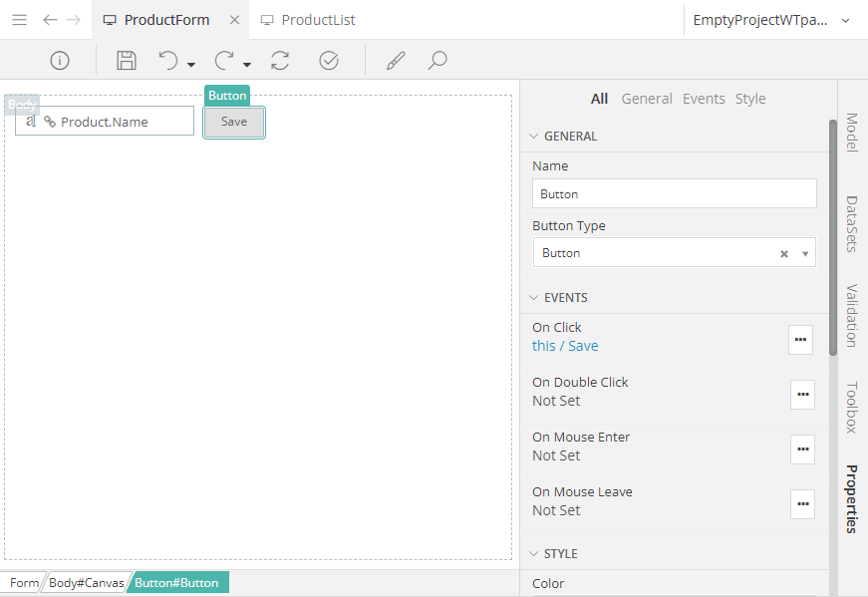Collapse the GENERAL section
The width and height of the screenshot is (868, 597).
click(533, 137)
